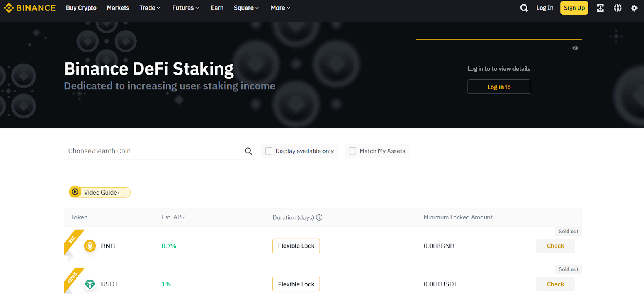Click the Token column header
This screenshot has width=644, height=294.
coord(79,217)
